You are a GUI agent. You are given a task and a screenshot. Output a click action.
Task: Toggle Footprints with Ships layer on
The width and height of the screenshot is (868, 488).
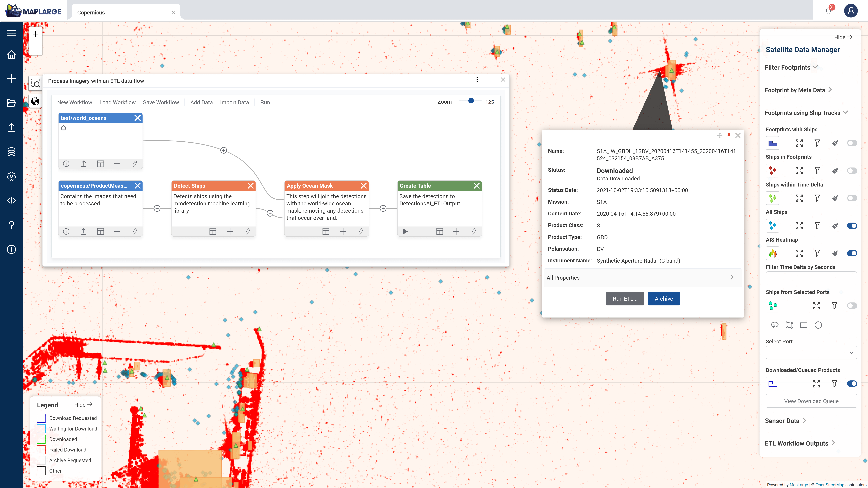[852, 143]
